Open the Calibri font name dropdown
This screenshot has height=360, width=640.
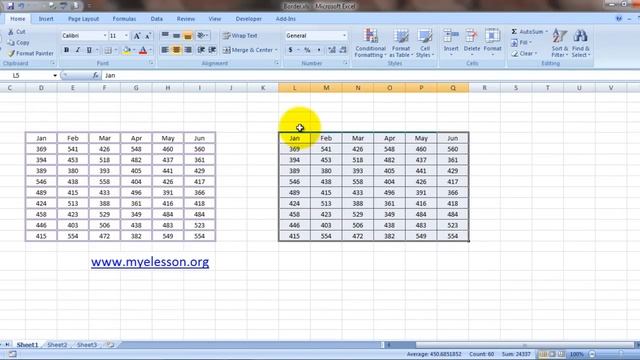coord(105,36)
